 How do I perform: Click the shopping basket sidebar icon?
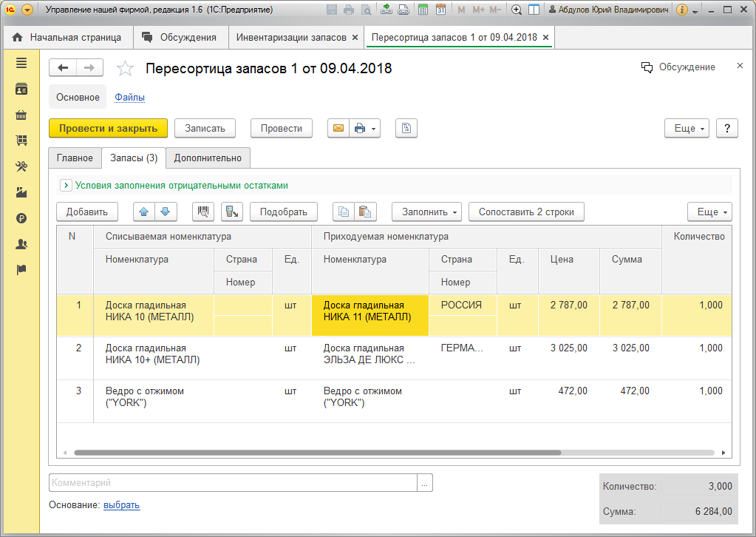click(21, 115)
